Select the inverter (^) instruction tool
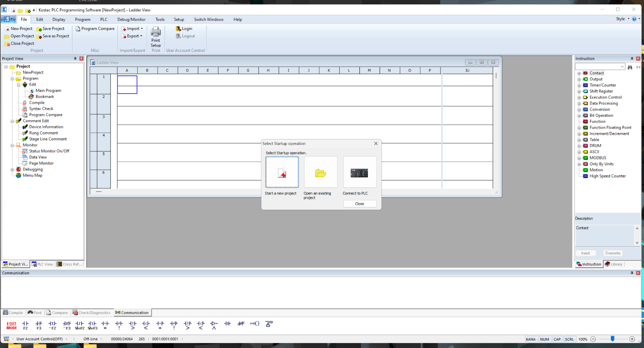The width and height of the screenshot is (644, 348). [x=214, y=325]
